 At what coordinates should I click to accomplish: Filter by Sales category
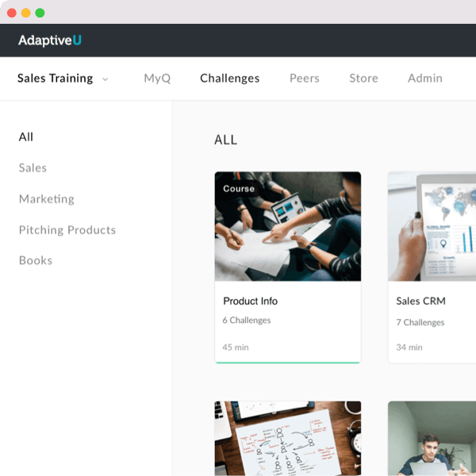coord(33,168)
